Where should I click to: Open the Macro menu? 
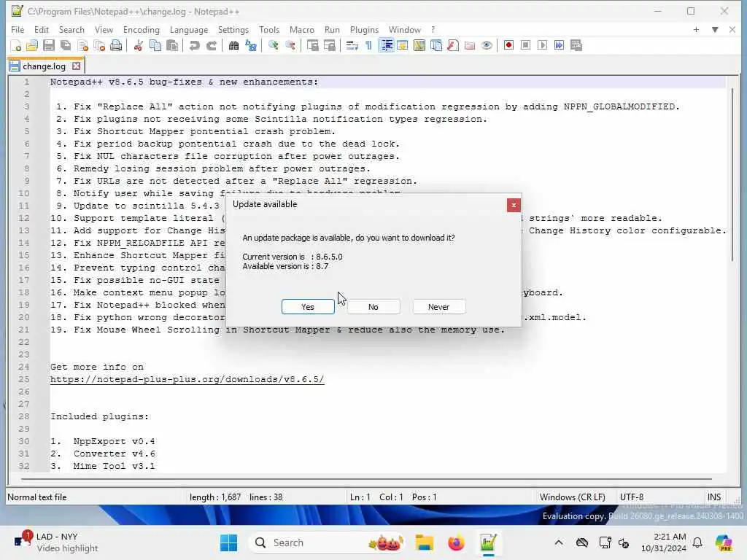[x=301, y=29]
